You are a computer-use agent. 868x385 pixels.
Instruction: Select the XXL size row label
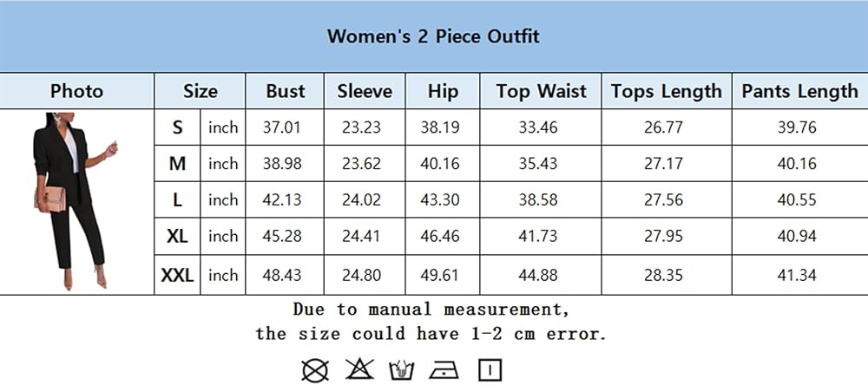click(178, 275)
